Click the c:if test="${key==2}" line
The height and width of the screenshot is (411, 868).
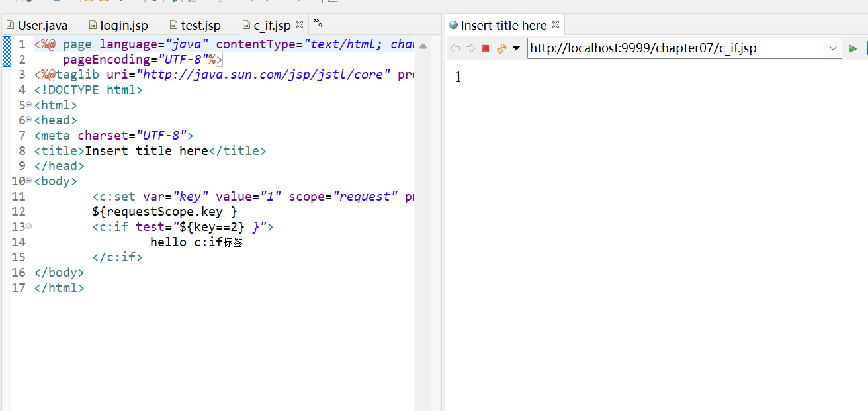pos(183,226)
